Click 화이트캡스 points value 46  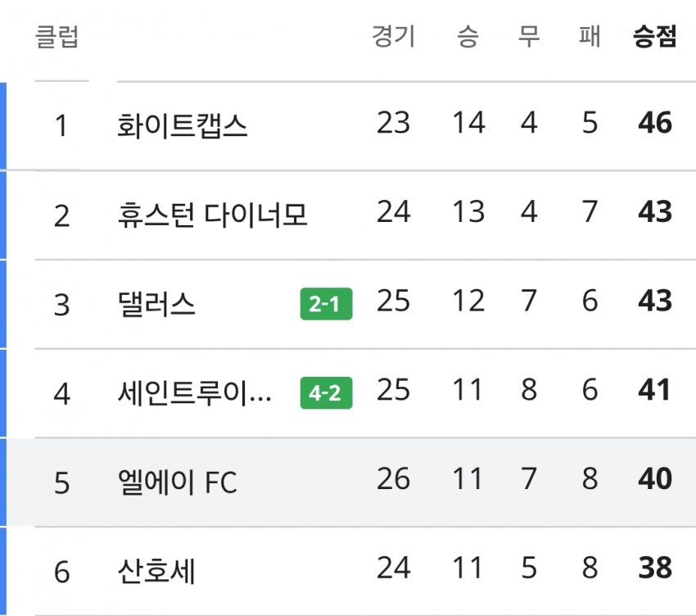(655, 123)
